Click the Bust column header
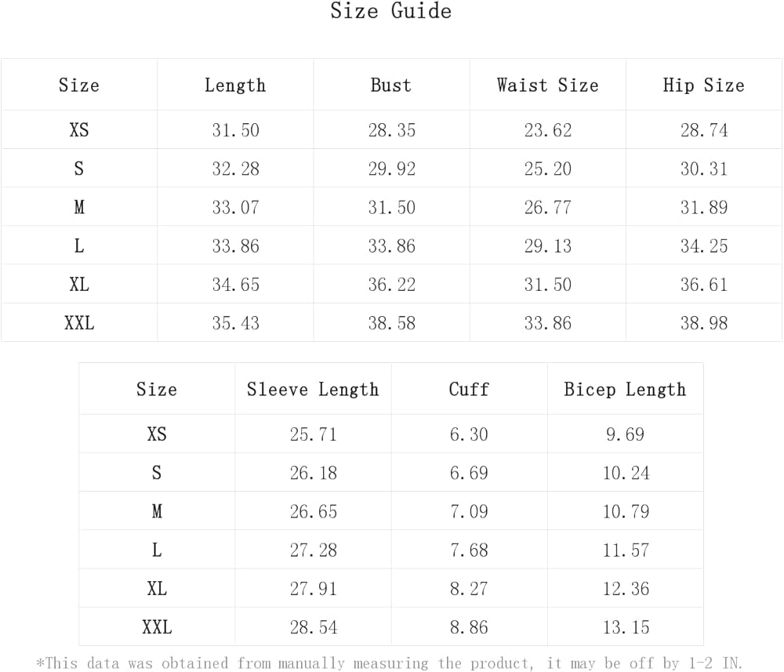 [391, 85]
